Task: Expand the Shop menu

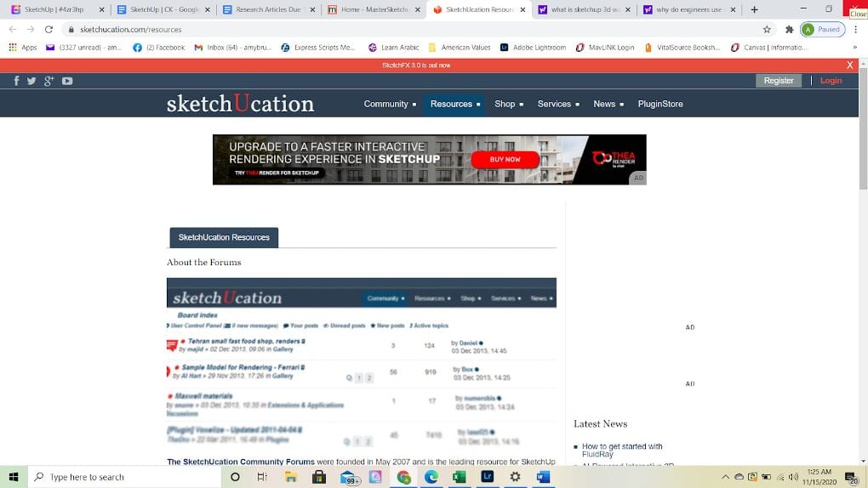Action: click(509, 104)
